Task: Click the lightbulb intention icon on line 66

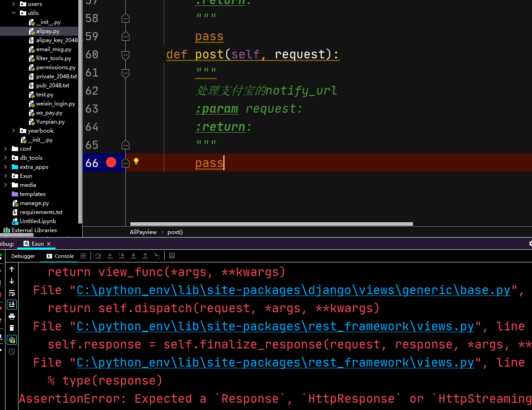Action: pyautogui.click(x=136, y=161)
